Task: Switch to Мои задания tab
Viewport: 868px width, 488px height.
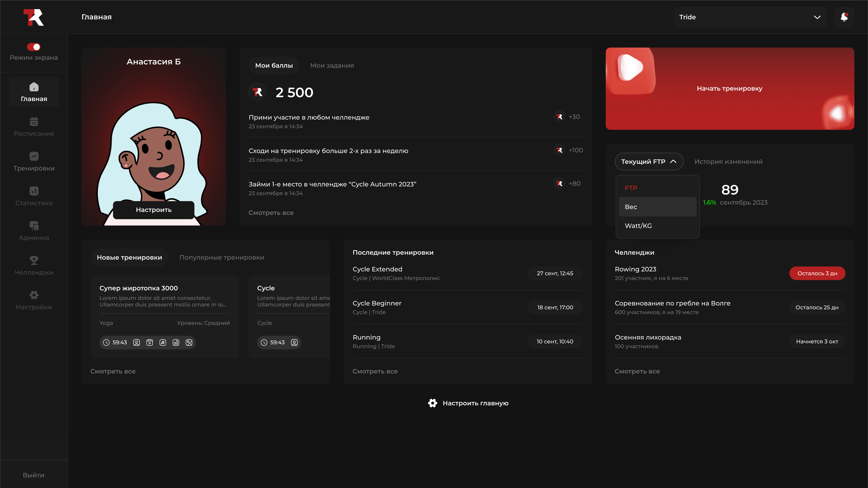Action: pyautogui.click(x=332, y=65)
